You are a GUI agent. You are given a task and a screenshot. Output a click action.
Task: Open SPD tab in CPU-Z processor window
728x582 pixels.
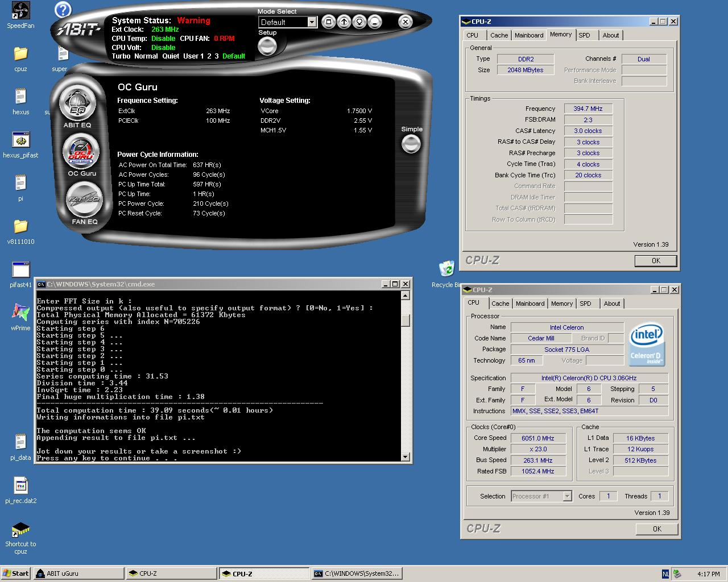pos(586,304)
